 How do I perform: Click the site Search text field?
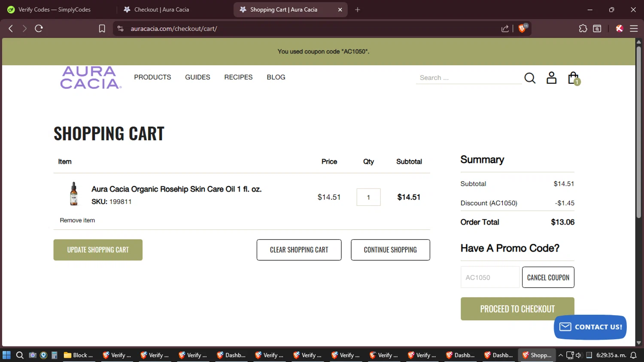[468, 78]
